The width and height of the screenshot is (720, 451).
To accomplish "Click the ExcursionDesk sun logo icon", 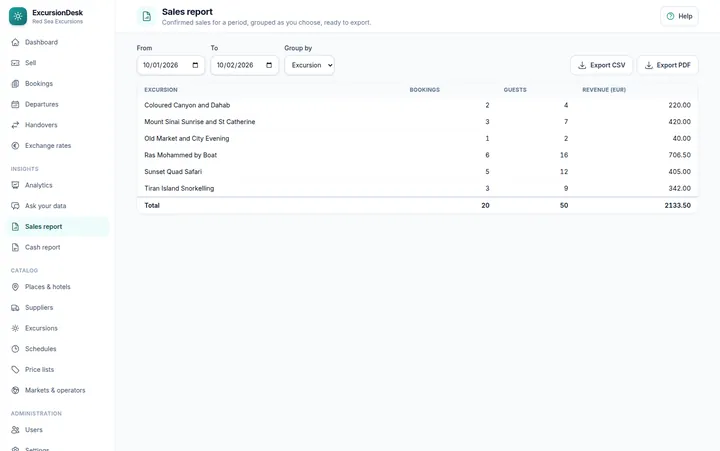I will pyautogui.click(x=18, y=16).
